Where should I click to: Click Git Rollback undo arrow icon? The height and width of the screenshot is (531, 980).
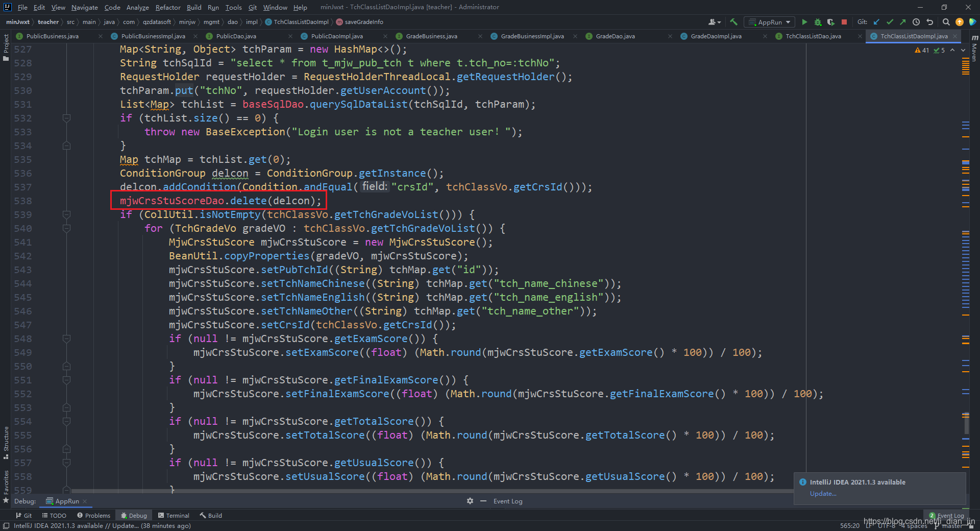pos(929,22)
